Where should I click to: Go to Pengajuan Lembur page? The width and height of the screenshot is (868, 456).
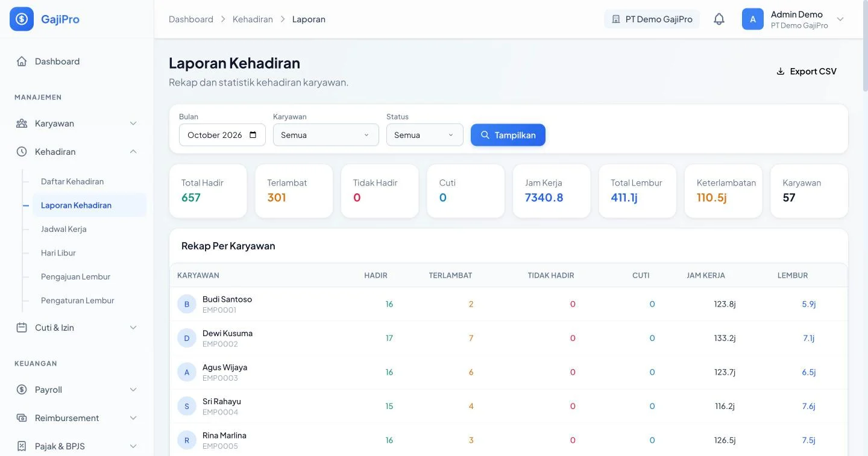pyautogui.click(x=89, y=276)
